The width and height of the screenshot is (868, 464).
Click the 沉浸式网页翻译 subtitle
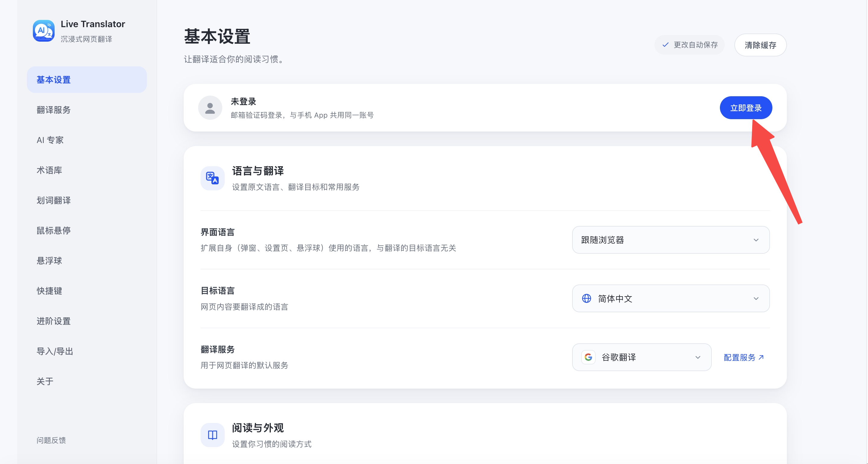86,39
